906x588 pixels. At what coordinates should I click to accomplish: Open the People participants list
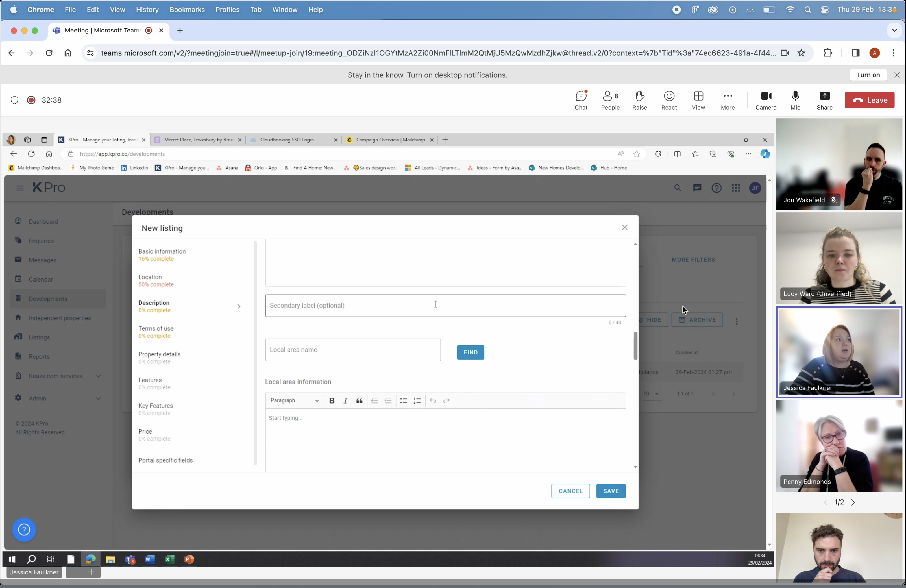pos(610,100)
